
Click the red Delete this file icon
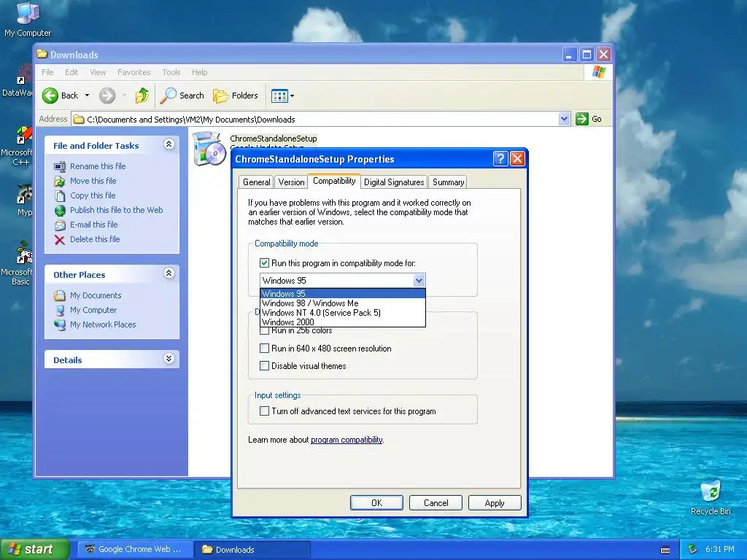coord(60,239)
